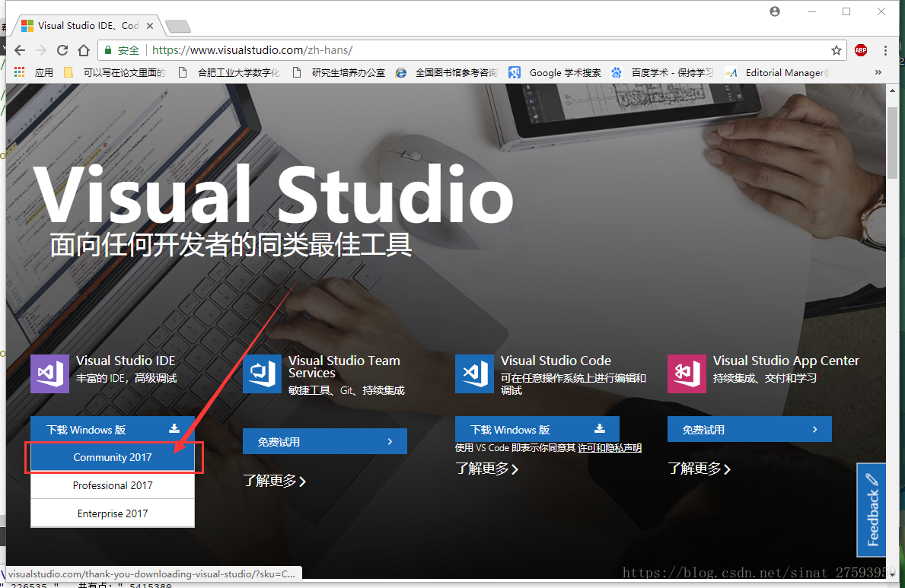
Task: Click the scrollbar up arrow
Action: point(892,91)
